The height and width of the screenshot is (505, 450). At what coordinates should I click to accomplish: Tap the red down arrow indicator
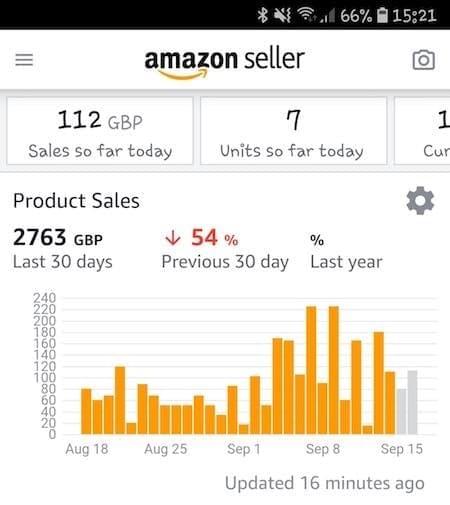click(173, 238)
